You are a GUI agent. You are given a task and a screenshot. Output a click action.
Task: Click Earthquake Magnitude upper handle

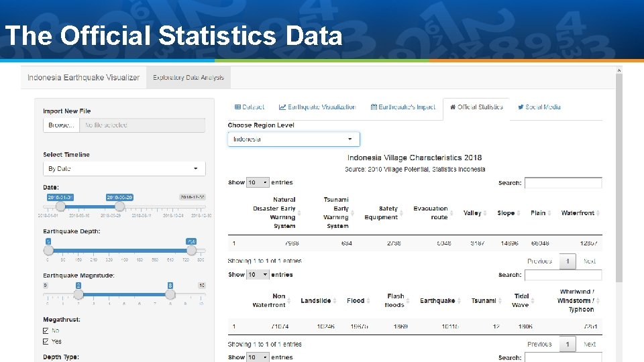(x=170, y=294)
